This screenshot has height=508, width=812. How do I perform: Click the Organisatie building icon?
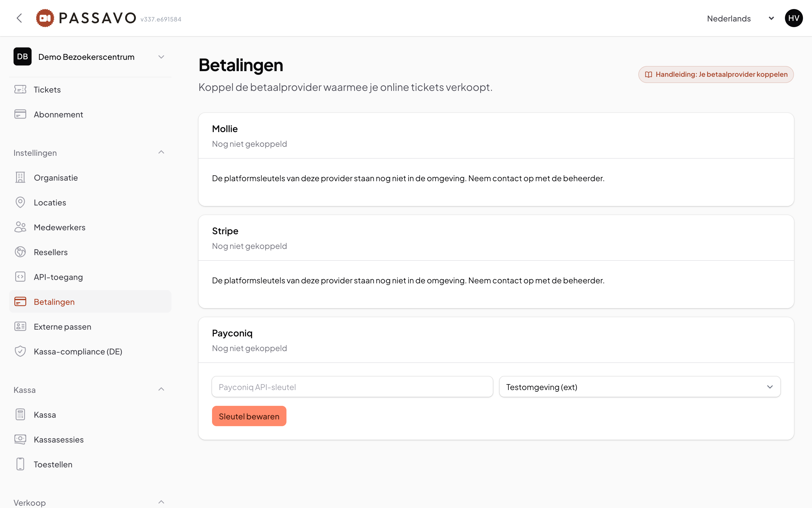click(x=21, y=178)
